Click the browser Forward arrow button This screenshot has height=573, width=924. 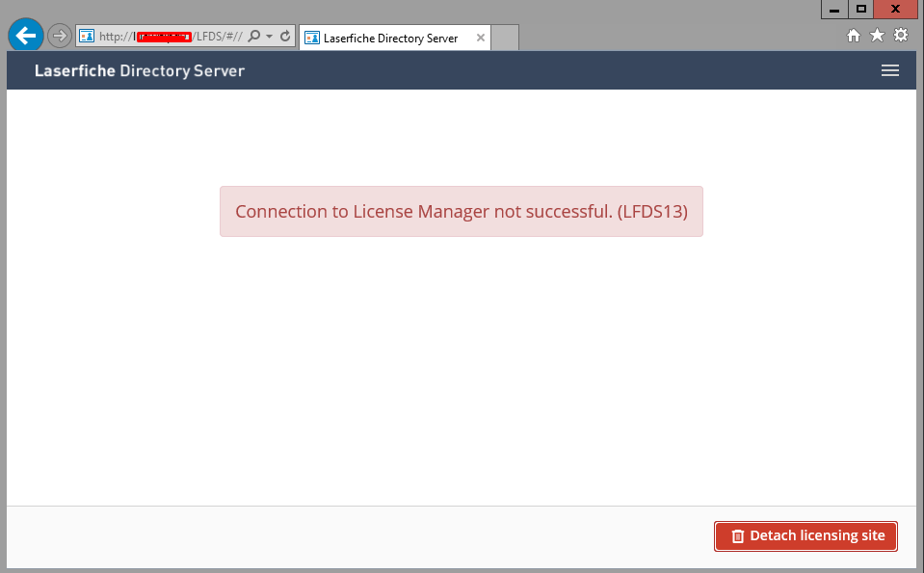pyautogui.click(x=60, y=36)
